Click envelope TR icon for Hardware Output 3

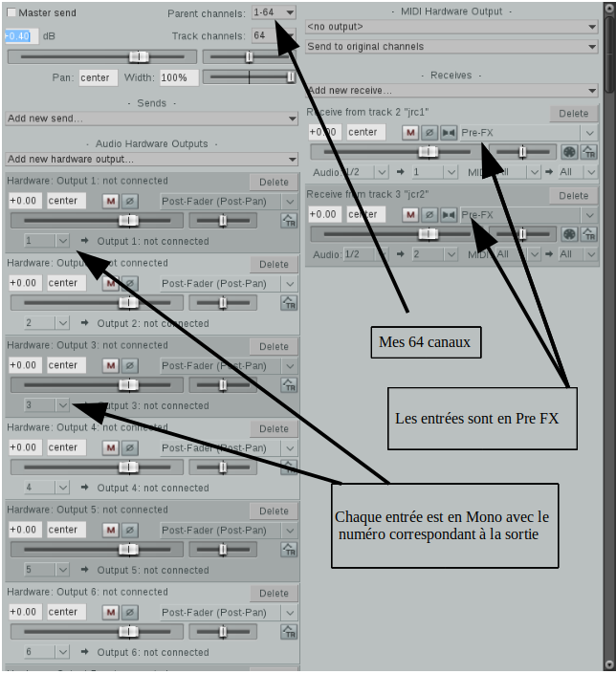pyautogui.click(x=289, y=384)
